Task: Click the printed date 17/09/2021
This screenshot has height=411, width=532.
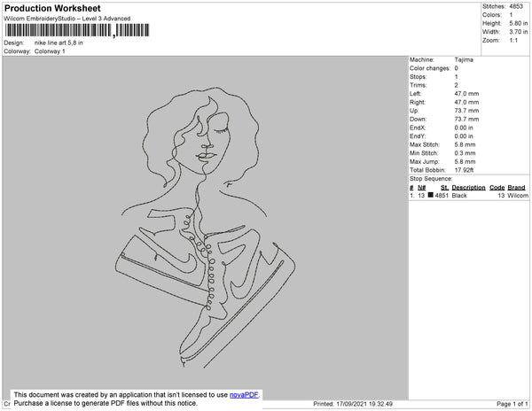Action: 353,404
